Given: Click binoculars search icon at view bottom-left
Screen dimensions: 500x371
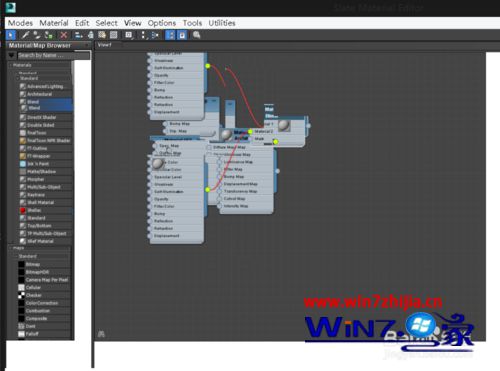Looking at the screenshot, I should [101, 334].
